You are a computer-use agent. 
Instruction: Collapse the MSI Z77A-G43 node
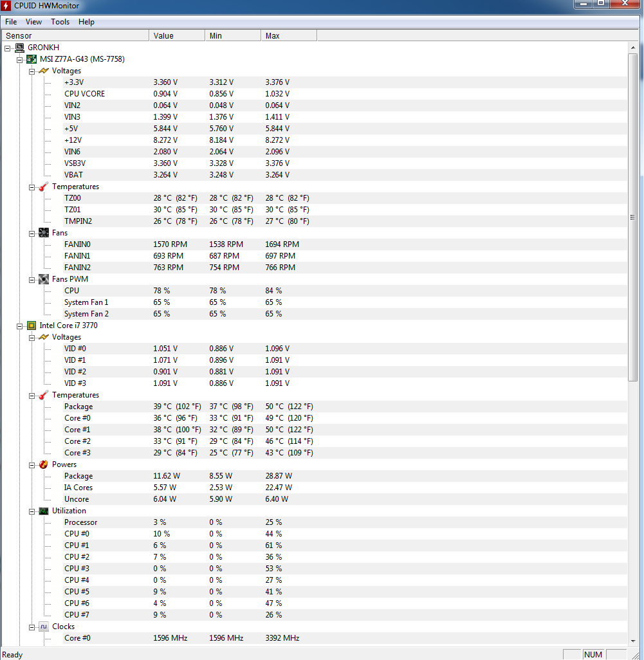tap(19, 60)
